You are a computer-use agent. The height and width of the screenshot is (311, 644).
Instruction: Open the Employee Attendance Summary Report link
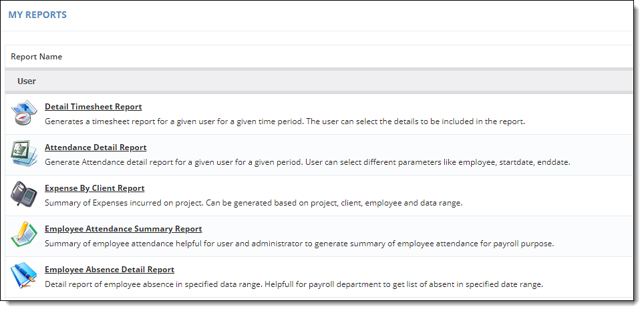click(x=123, y=228)
